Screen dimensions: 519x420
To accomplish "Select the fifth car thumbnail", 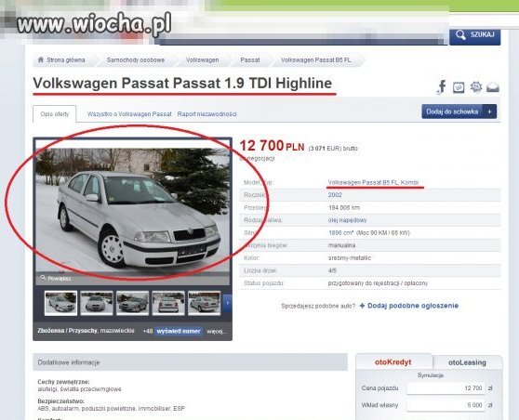I will (204, 303).
